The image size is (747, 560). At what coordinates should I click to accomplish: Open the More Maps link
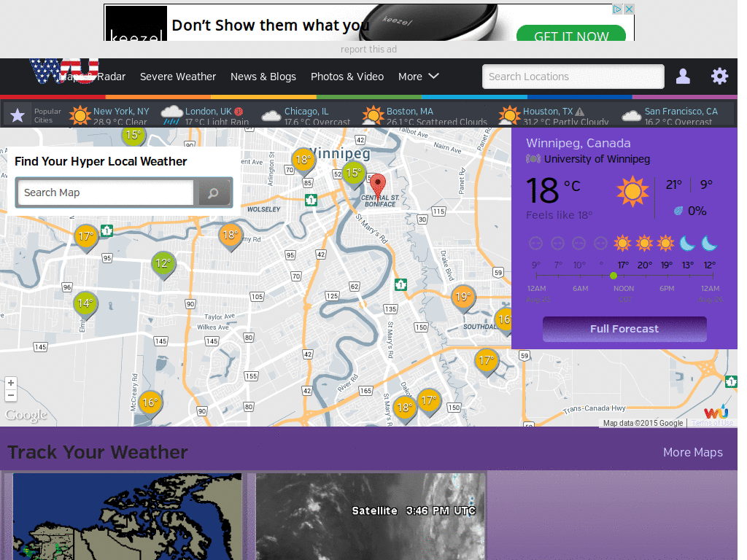tap(692, 452)
